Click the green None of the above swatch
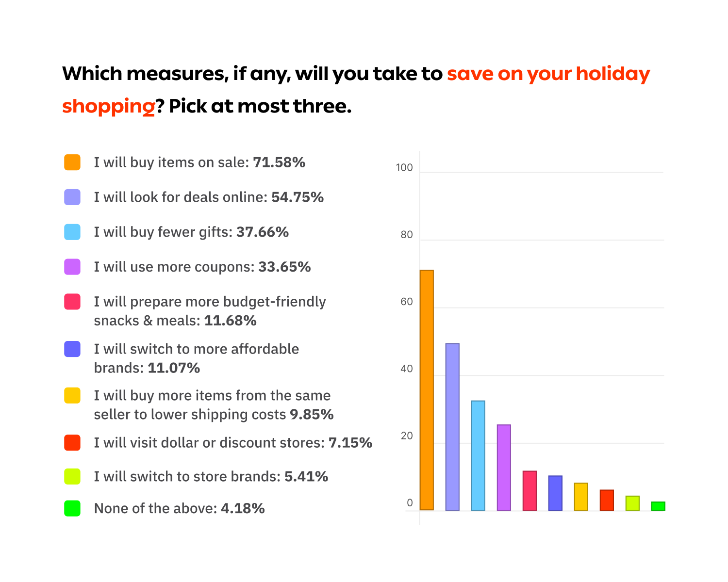 tap(72, 508)
